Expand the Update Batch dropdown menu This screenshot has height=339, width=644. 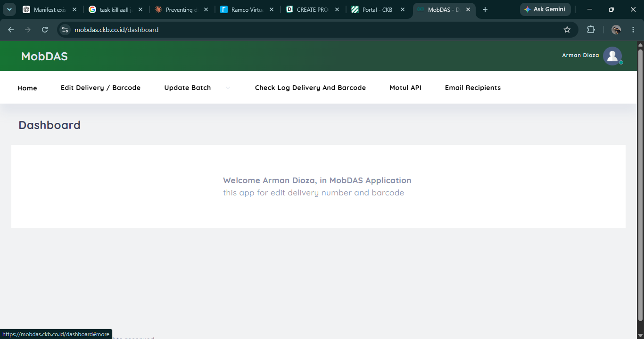[x=188, y=88]
